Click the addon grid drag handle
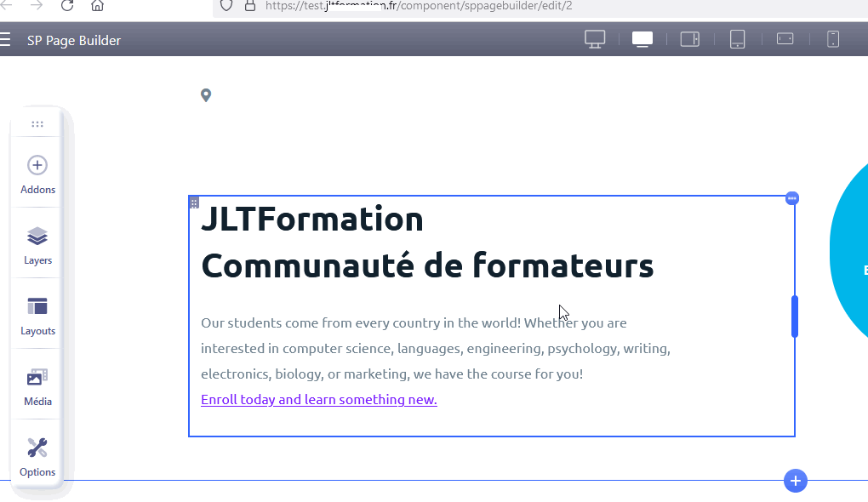Image resolution: width=868 pixels, height=502 pixels. click(194, 203)
